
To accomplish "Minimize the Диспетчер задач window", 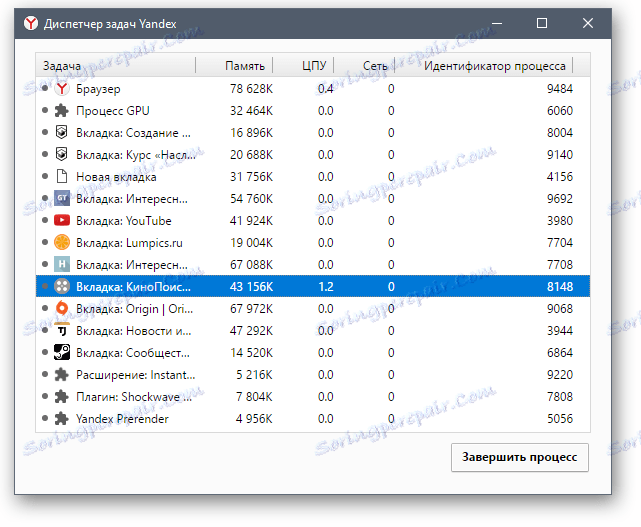I will click(497, 23).
